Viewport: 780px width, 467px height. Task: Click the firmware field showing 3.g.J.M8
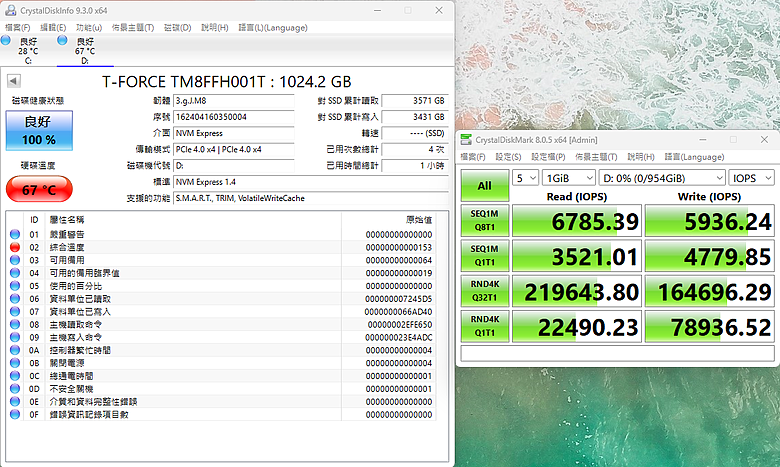tap(234, 101)
